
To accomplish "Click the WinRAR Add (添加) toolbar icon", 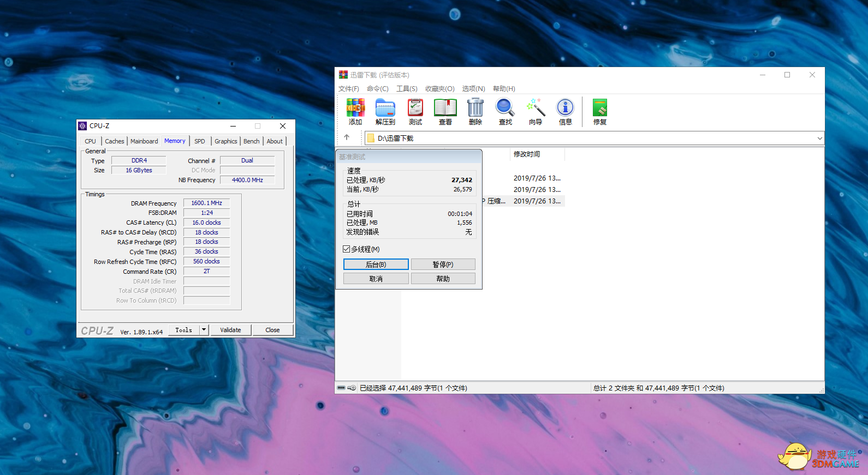I will click(x=355, y=112).
